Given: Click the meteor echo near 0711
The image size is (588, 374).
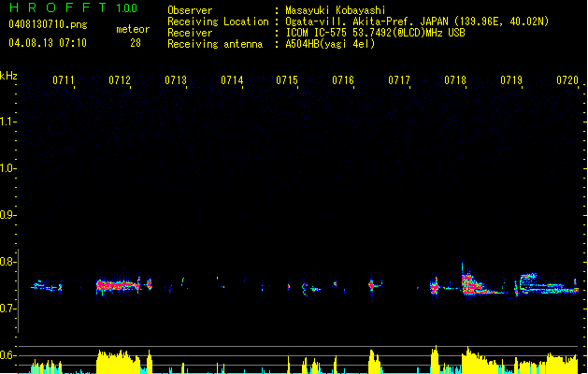Looking at the screenshot, I should (x=46, y=286).
